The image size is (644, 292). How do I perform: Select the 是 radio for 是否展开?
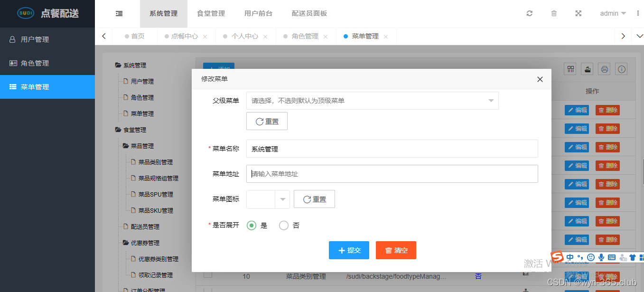tap(252, 226)
